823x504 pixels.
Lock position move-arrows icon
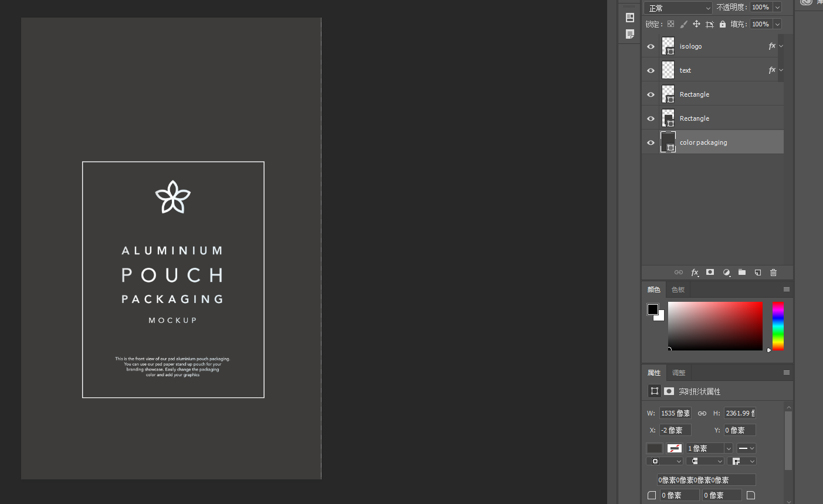point(696,24)
